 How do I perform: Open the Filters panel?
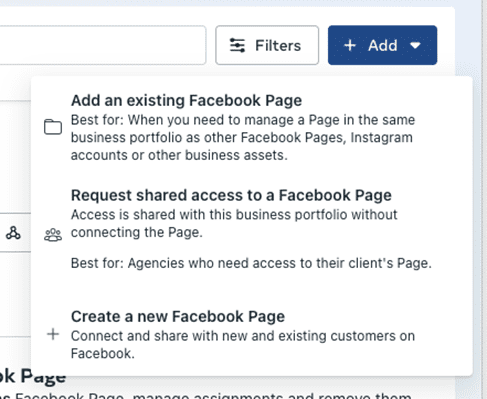coord(267,45)
